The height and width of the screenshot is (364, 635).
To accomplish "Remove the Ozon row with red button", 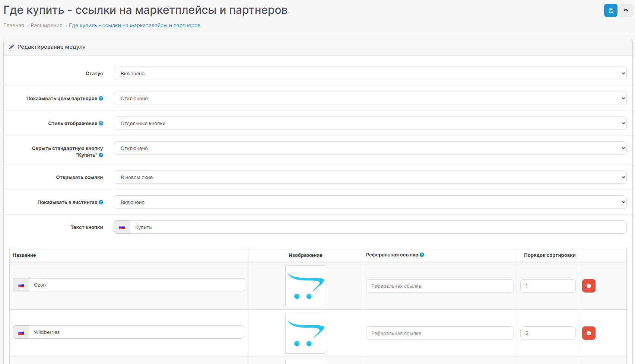I will pos(589,286).
